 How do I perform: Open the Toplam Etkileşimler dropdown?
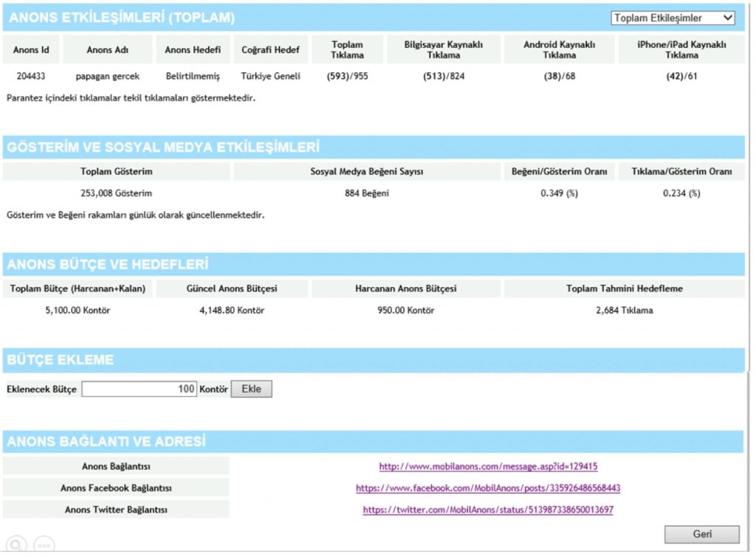(x=673, y=18)
